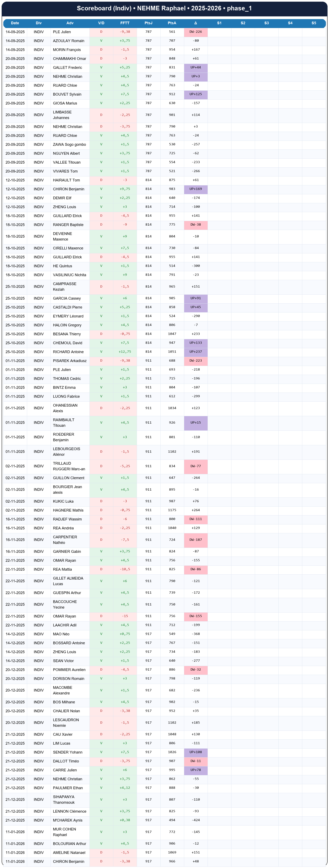
Task: Click the DW-187 delta badge
Action: pyautogui.click(x=196, y=540)
